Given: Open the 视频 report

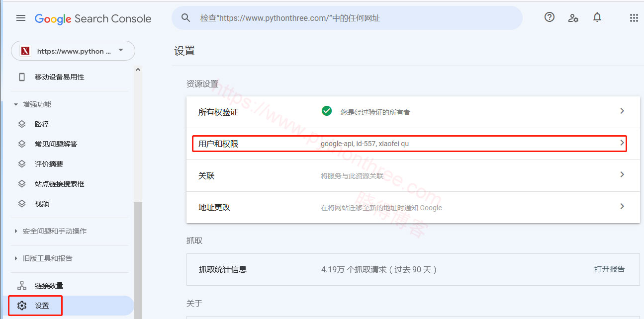Looking at the screenshot, I should tap(68, 204).
